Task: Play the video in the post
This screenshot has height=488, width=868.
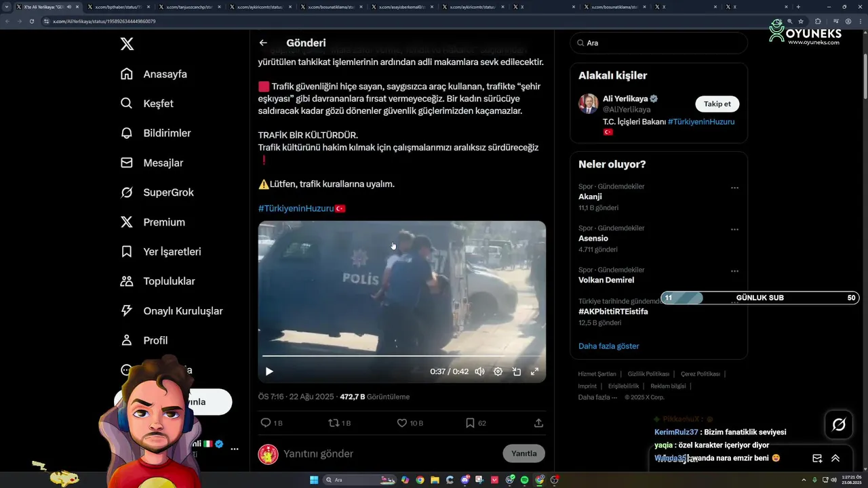Action: coord(269,371)
